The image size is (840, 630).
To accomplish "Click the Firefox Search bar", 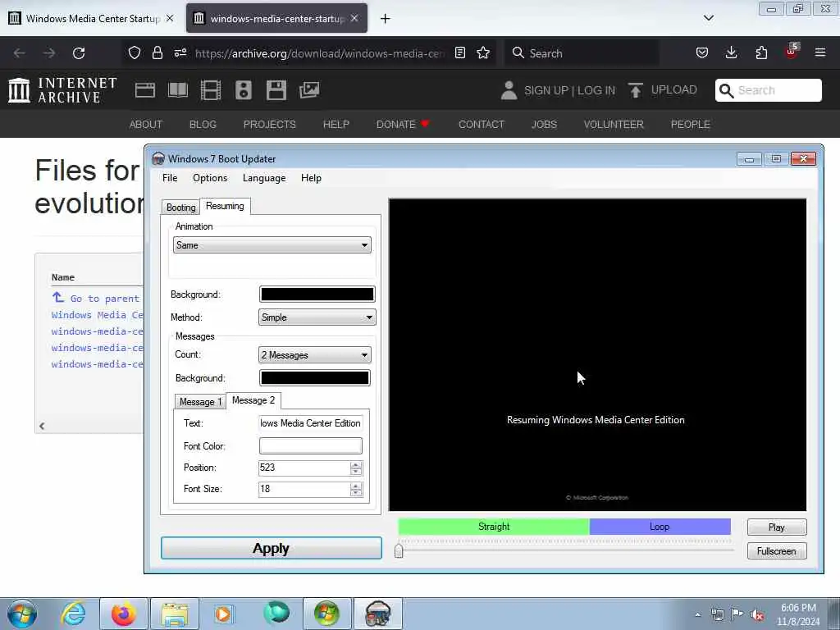I will (x=582, y=53).
